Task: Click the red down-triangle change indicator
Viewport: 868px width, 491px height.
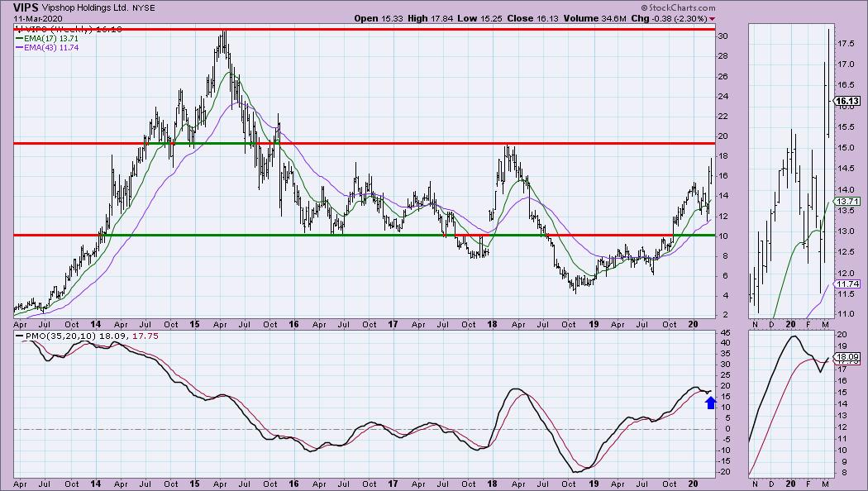Action: pyautogui.click(x=712, y=19)
